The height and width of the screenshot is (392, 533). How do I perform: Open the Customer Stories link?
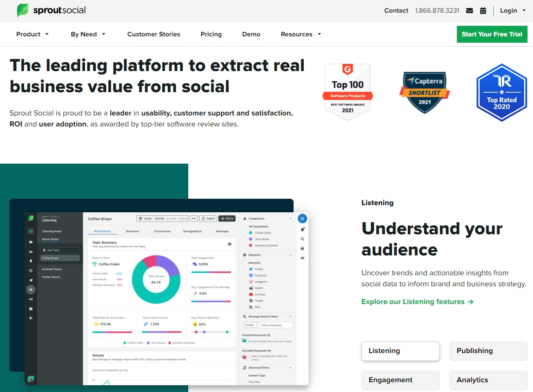pos(154,34)
